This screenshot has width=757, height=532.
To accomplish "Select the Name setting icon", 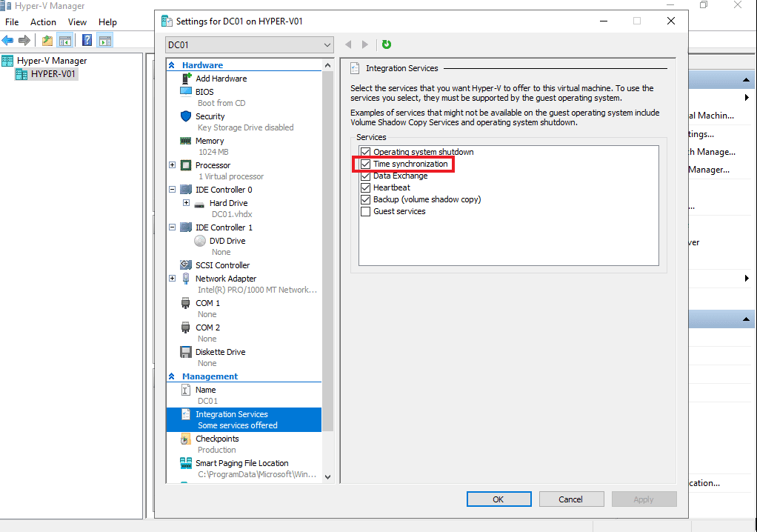I will (186, 390).
